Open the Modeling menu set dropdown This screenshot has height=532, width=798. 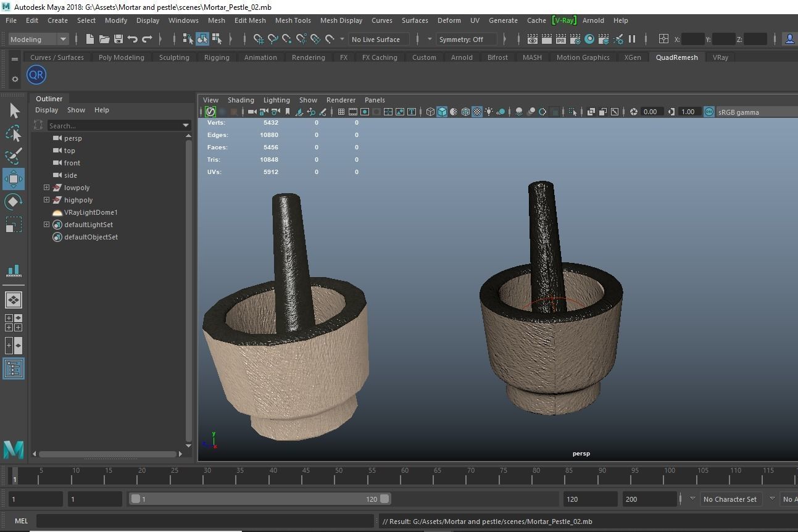[x=38, y=39]
